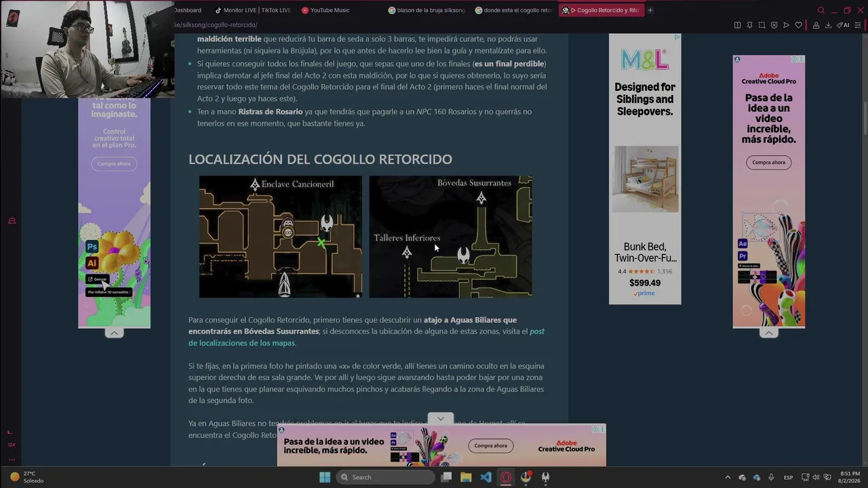Click the bunk bed product photo
This screenshot has width=868, height=488.
point(645,179)
